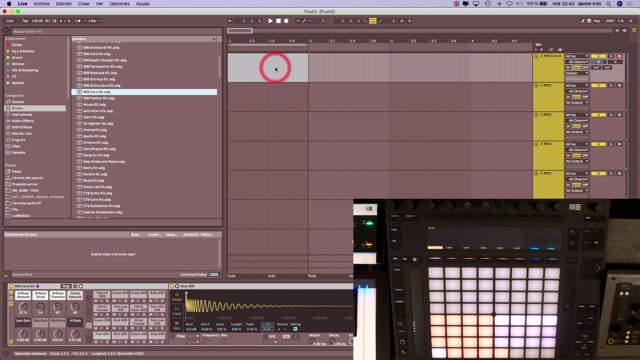Image resolution: width=640 pixels, height=360 pixels.
Task: Click the Arrangement Record button
Action: click(286, 21)
